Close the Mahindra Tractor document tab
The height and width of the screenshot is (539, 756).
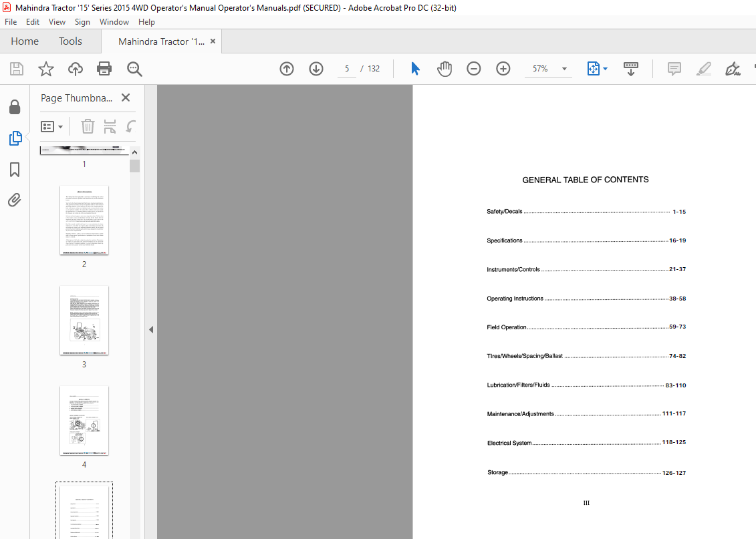click(213, 41)
